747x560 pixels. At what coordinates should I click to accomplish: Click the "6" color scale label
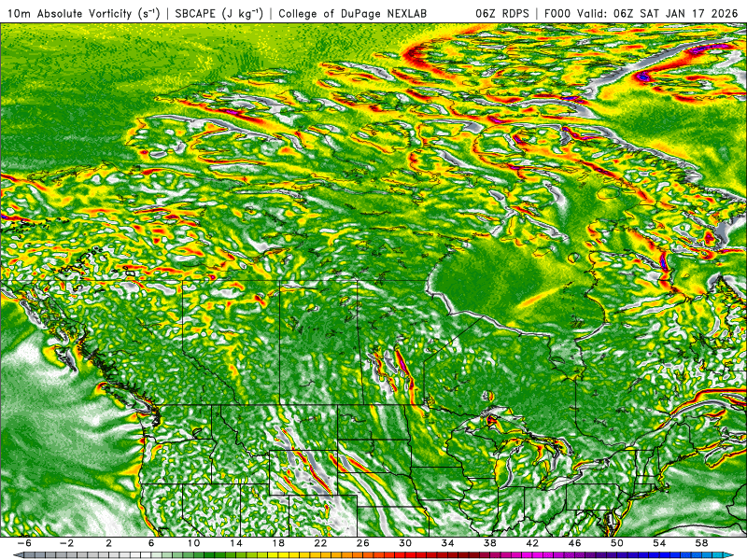coord(151,543)
